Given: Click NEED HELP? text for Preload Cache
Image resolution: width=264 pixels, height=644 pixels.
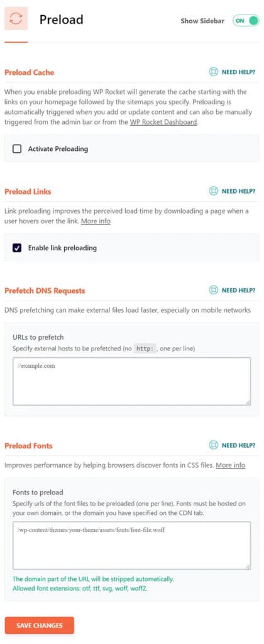Looking at the screenshot, I should click(x=239, y=72).
